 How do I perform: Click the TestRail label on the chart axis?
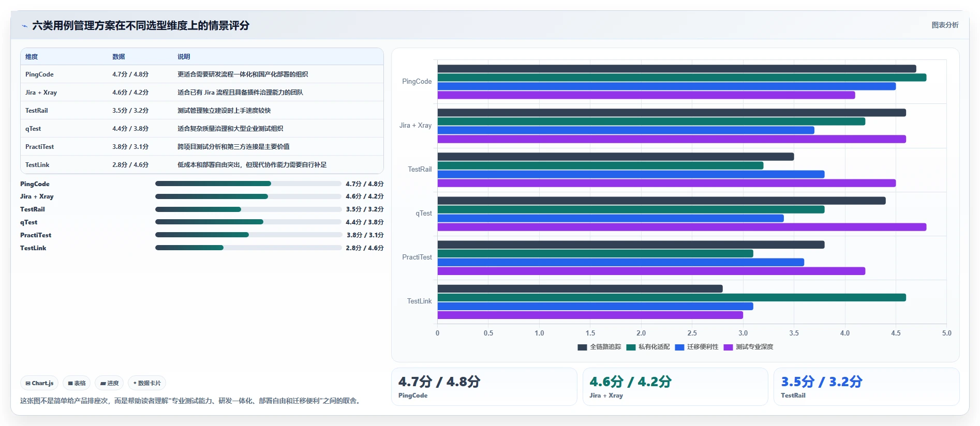[x=420, y=170]
